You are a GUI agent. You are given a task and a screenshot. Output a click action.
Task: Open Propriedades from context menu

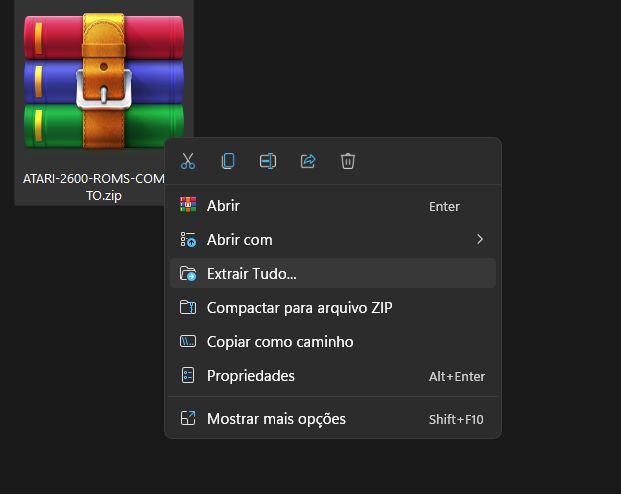[333, 376]
